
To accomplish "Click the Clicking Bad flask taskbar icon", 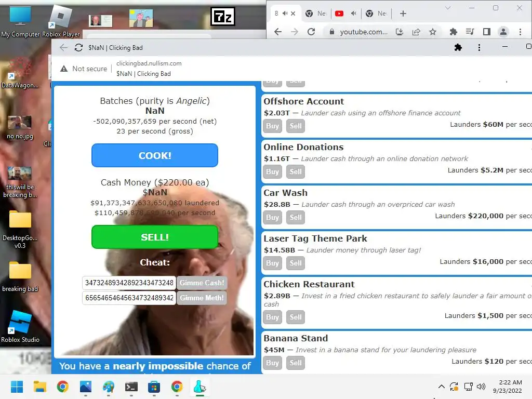I will (200, 387).
